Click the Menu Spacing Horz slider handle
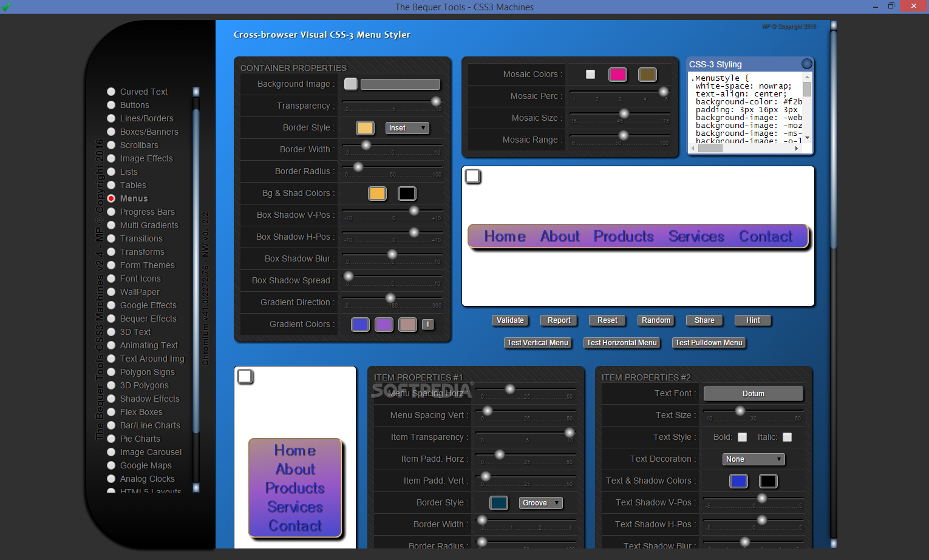929x560 pixels. click(x=510, y=389)
